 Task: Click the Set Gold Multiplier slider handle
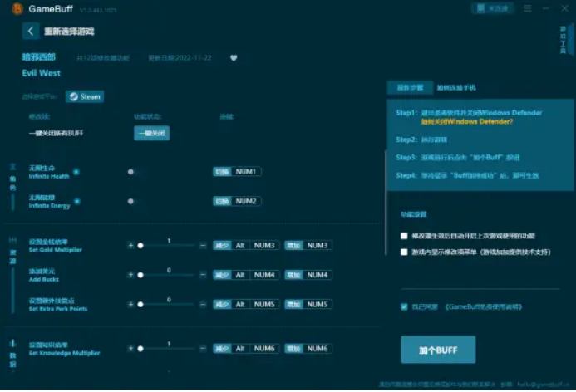coord(140,246)
